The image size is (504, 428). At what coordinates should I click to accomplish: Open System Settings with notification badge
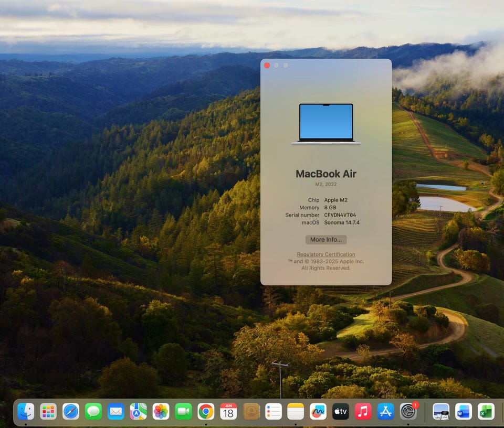(x=408, y=411)
